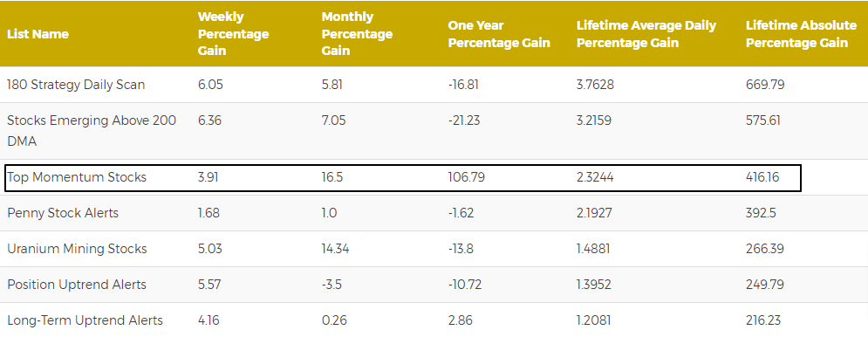The image size is (868, 337).
Task: Select the -21.23 one year gain cell
Action: coord(463,120)
